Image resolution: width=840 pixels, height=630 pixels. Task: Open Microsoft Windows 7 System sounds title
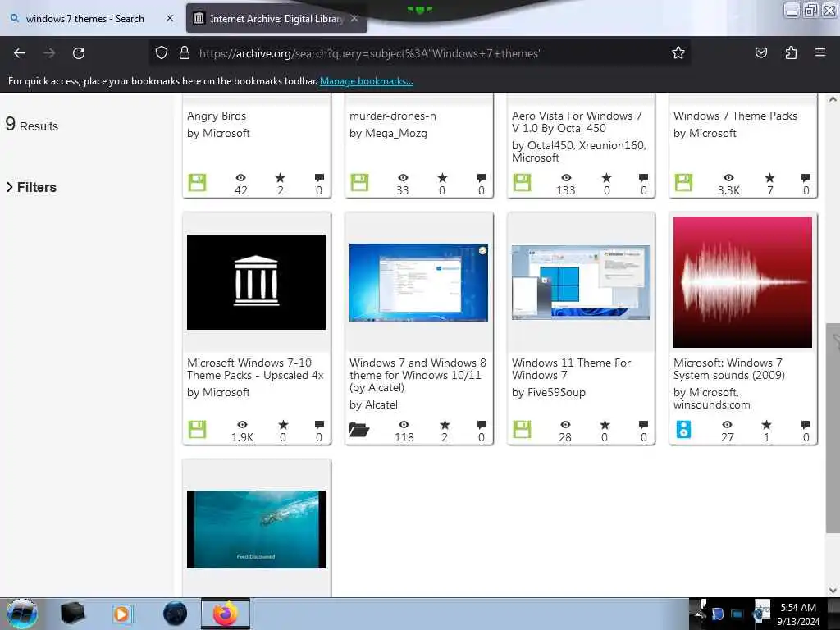tap(729, 369)
